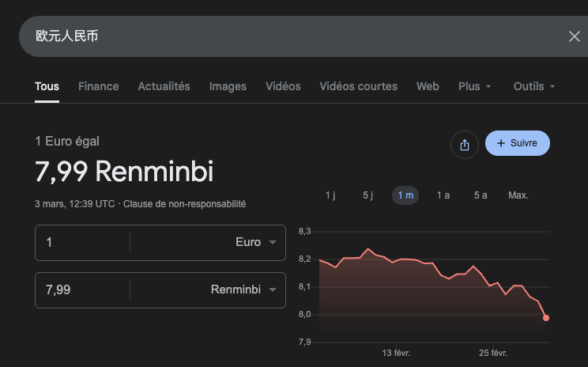Viewport: 588px width, 367px height.
Task: Switch to the Finance tab
Action: (99, 86)
